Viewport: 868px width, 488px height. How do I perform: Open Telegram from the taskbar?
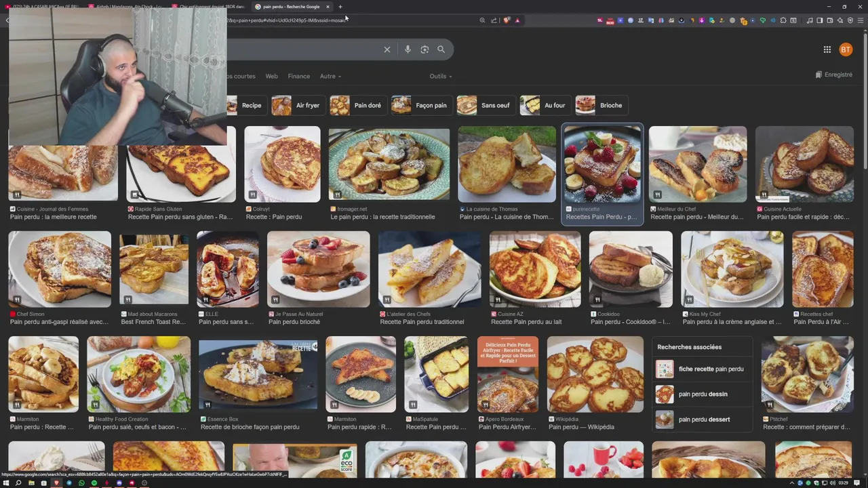click(x=69, y=483)
